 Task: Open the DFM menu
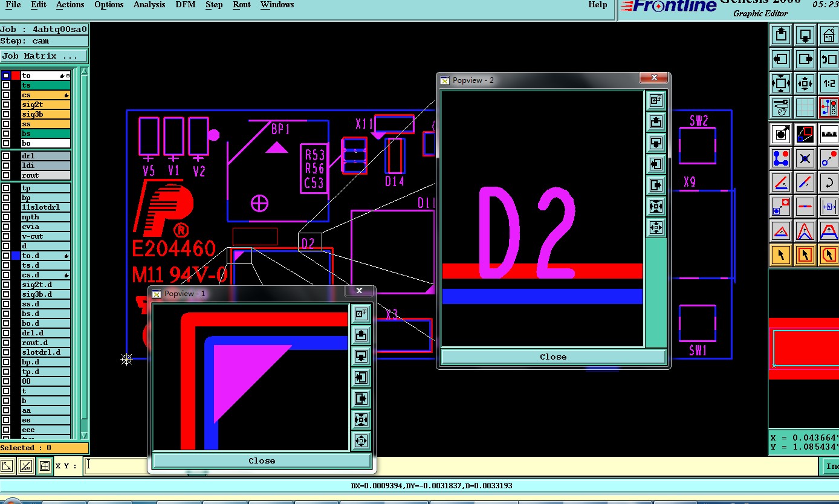point(186,5)
